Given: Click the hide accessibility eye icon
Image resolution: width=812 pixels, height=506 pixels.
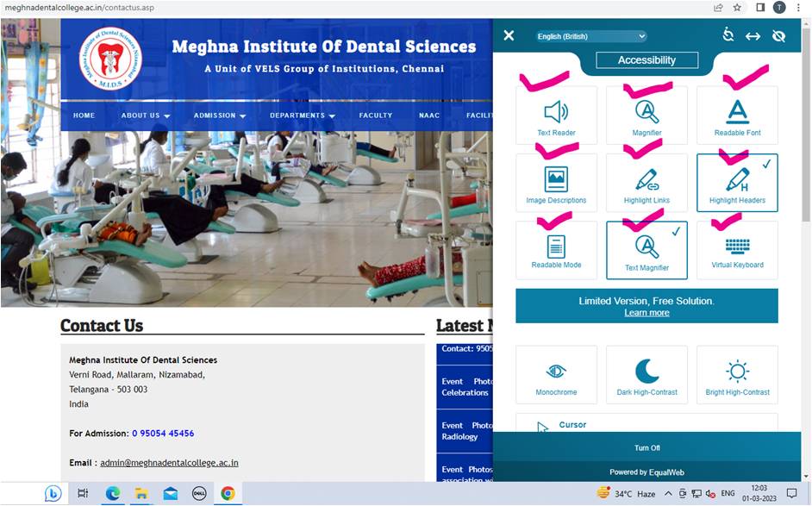Looking at the screenshot, I should tap(778, 35).
